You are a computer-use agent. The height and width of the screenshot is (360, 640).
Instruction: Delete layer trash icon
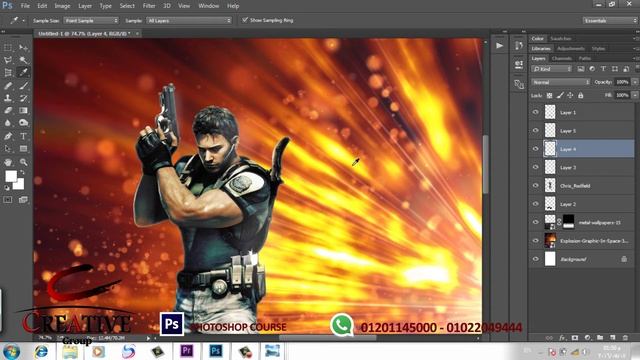(625, 338)
